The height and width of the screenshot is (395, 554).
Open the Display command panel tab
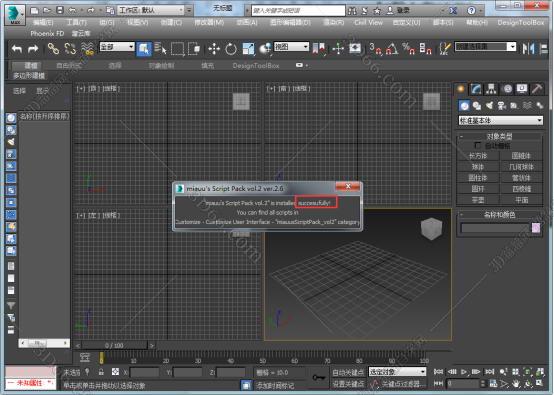(522, 89)
